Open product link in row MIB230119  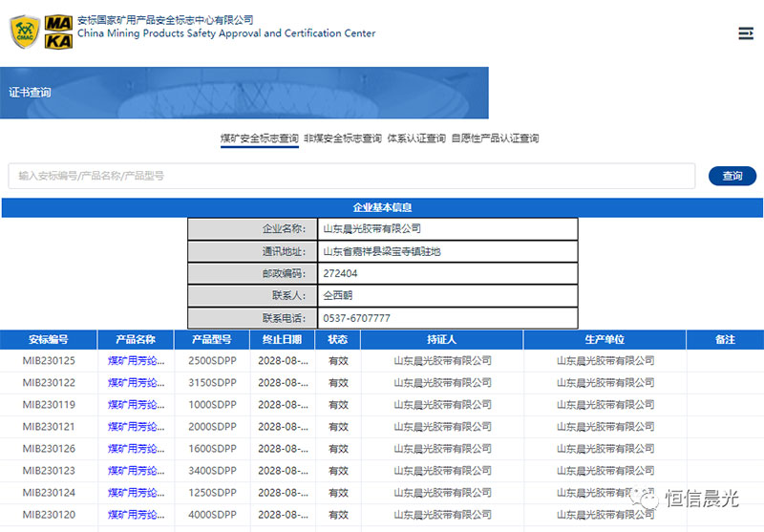[136, 405]
